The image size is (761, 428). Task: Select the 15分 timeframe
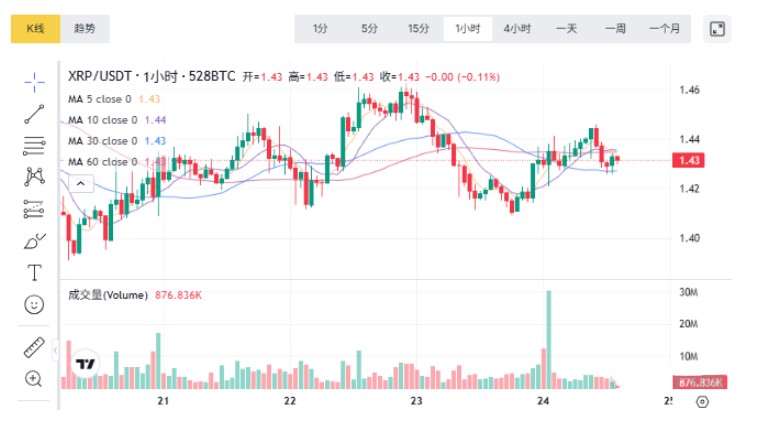[x=418, y=29]
